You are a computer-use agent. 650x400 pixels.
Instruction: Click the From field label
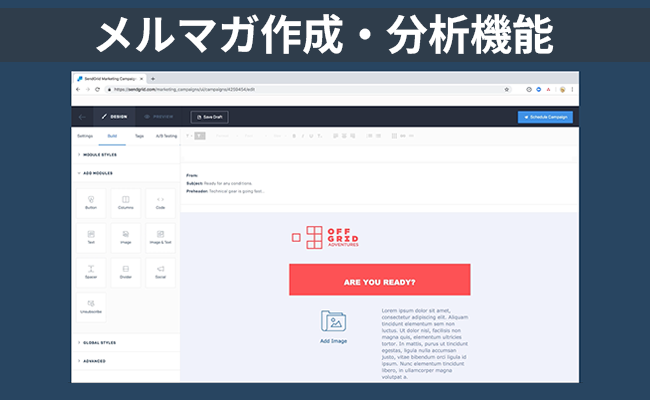point(192,175)
